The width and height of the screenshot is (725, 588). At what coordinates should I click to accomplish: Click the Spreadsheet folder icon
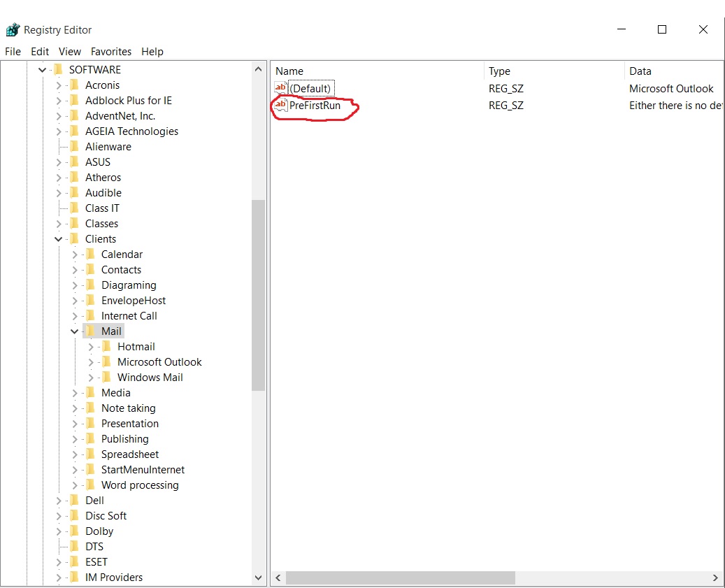click(91, 454)
